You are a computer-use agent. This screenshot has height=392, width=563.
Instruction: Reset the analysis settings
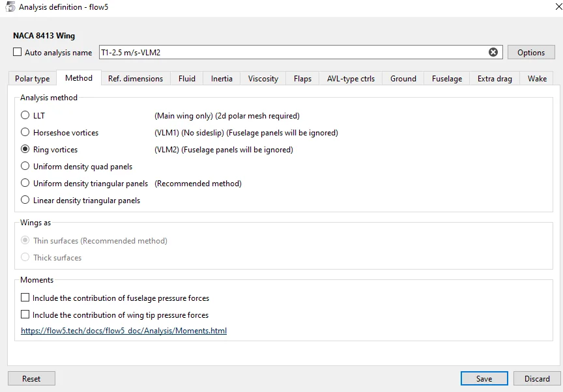[31, 379]
